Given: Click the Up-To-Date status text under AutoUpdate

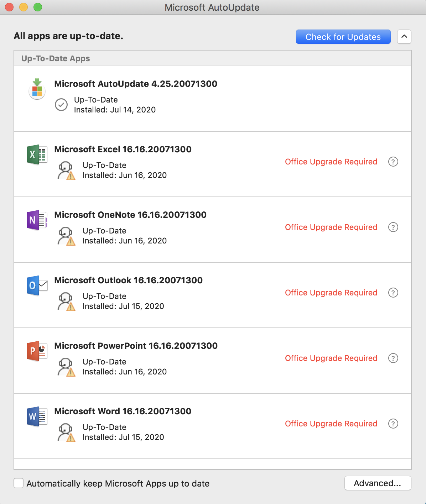Looking at the screenshot, I should coord(96,100).
